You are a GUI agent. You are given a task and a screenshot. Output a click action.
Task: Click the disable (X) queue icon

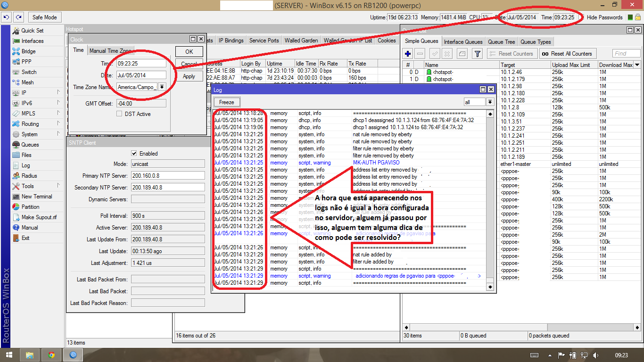click(x=447, y=54)
